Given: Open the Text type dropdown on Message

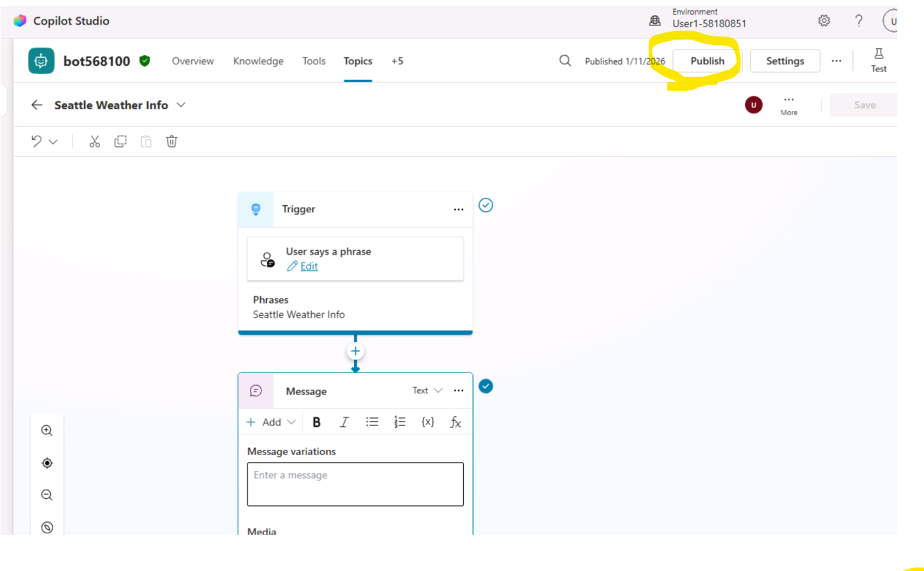Looking at the screenshot, I should pos(427,391).
